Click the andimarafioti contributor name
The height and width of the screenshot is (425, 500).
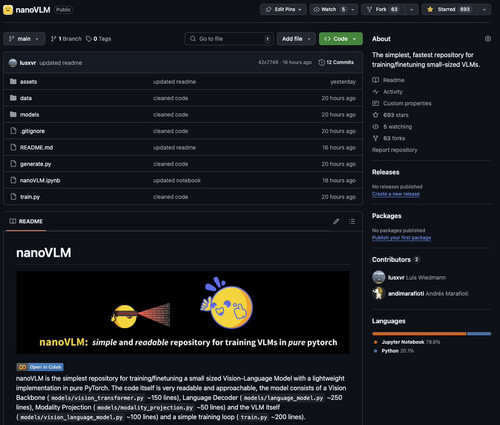(406, 293)
